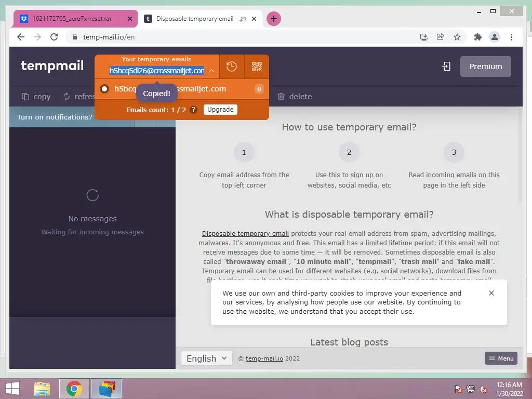Click the network tray icon
This screenshot has width=532, height=399.
(471, 389)
